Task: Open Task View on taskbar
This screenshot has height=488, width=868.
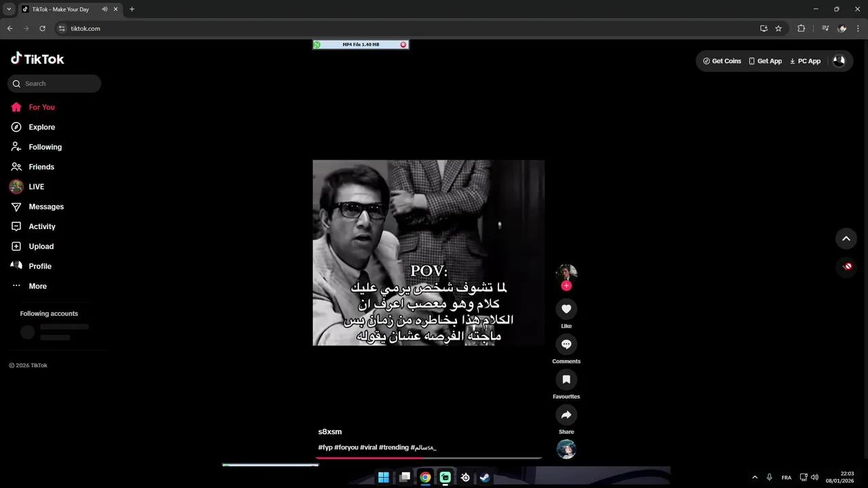Action: (405, 477)
